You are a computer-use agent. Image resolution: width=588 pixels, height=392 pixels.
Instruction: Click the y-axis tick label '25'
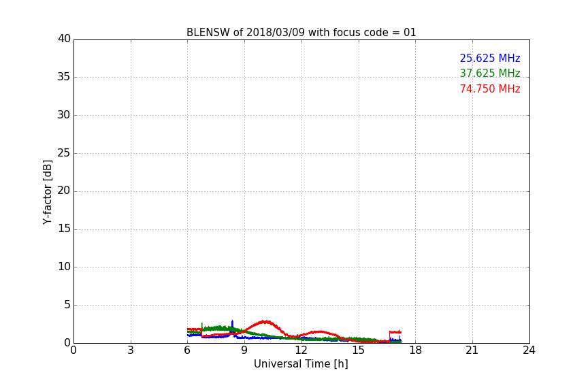click(x=64, y=152)
